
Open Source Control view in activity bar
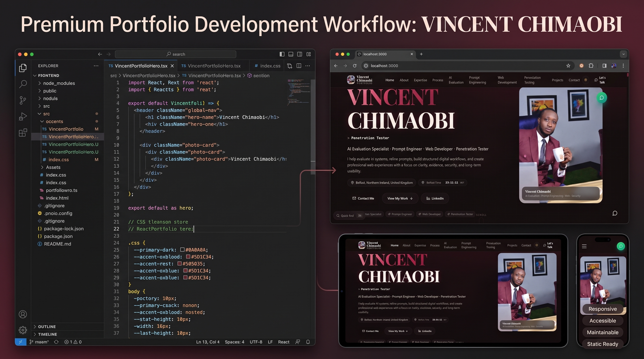(x=23, y=100)
